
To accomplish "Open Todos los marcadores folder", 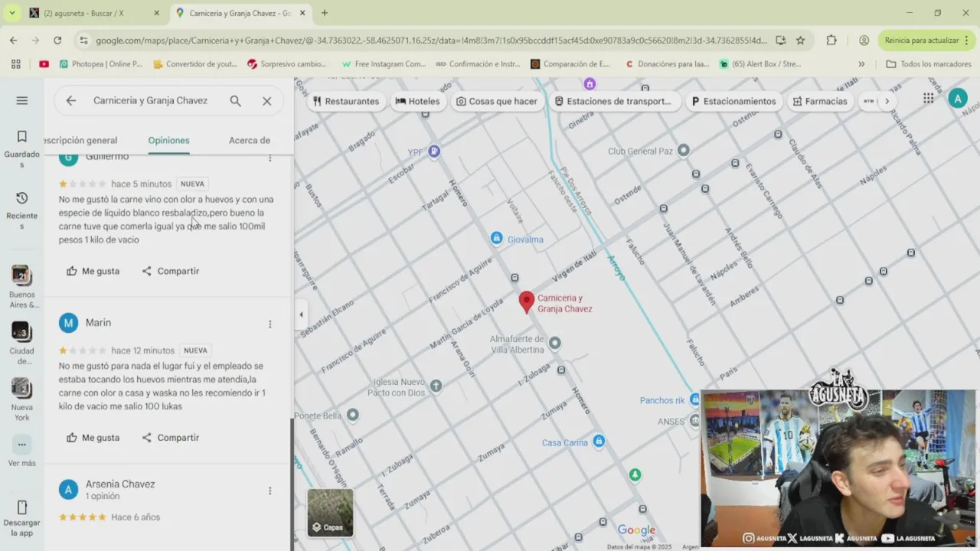I will tap(929, 64).
